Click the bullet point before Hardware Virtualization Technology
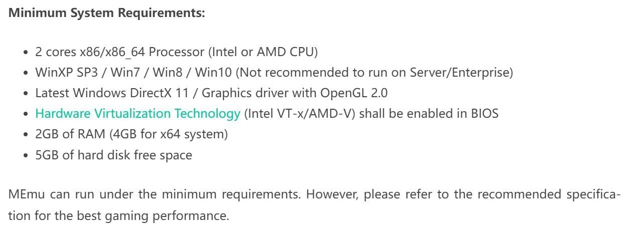 [26, 114]
